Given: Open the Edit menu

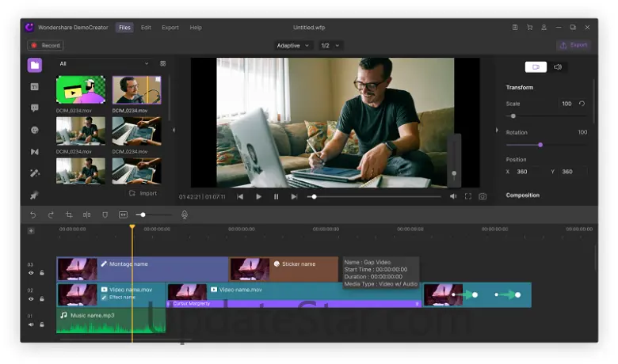Looking at the screenshot, I should [x=146, y=28].
